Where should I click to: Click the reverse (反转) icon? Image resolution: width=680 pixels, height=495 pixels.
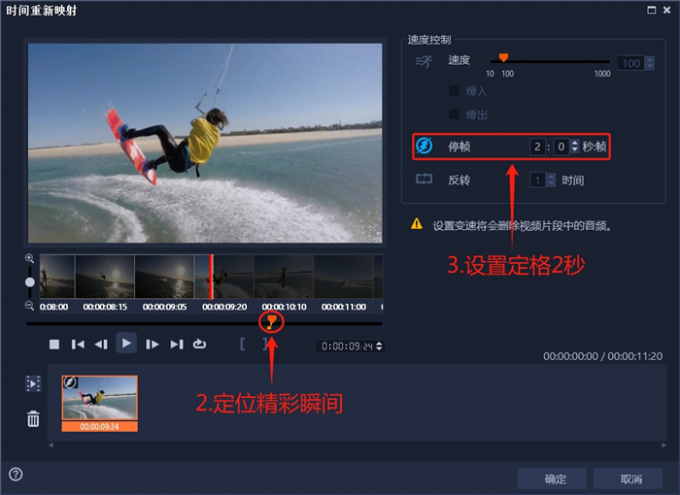[424, 179]
